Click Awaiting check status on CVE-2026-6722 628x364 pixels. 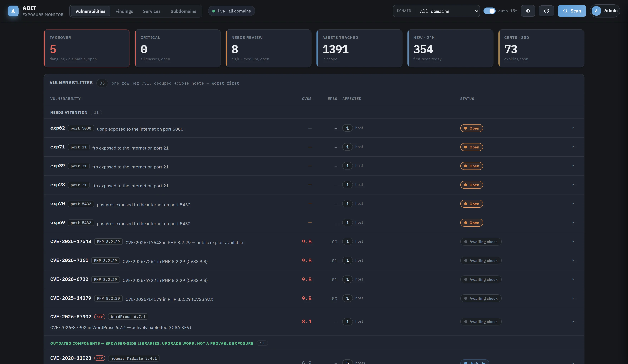tap(481, 280)
